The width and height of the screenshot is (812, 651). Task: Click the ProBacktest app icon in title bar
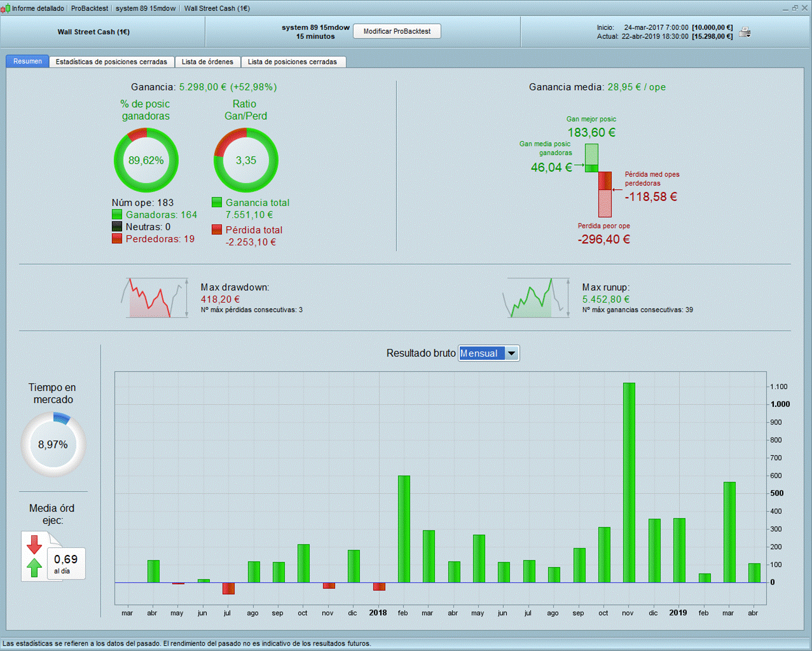pos(5,8)
